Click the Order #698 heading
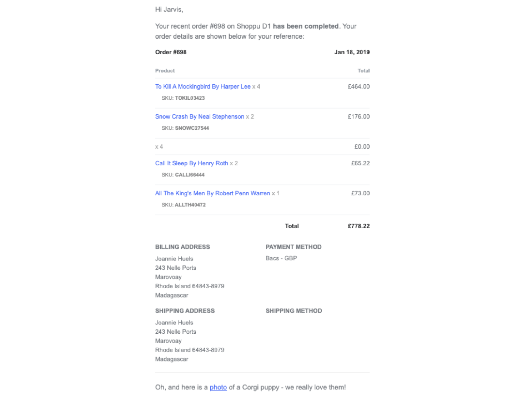 pos(171,52)
